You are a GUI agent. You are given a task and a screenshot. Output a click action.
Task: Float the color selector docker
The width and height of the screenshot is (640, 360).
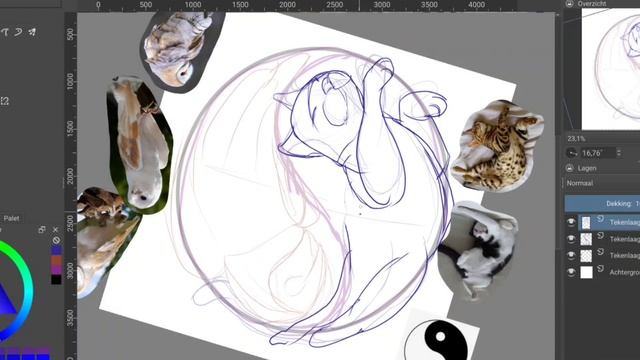42,230
